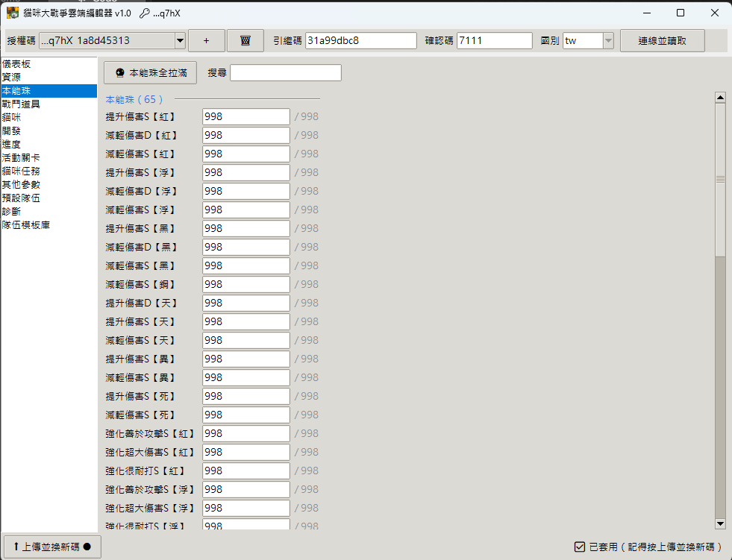Image resolution: width=732 pixels, height=560 pixels.
Task: Click the 引繼碼 input field
Action: pos(361,40)
